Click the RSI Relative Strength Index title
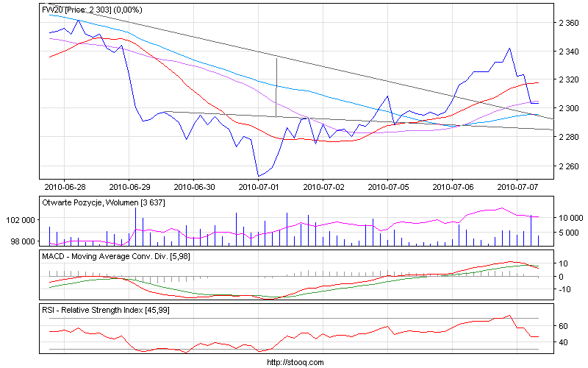588x368 pixels. (105, 310)
